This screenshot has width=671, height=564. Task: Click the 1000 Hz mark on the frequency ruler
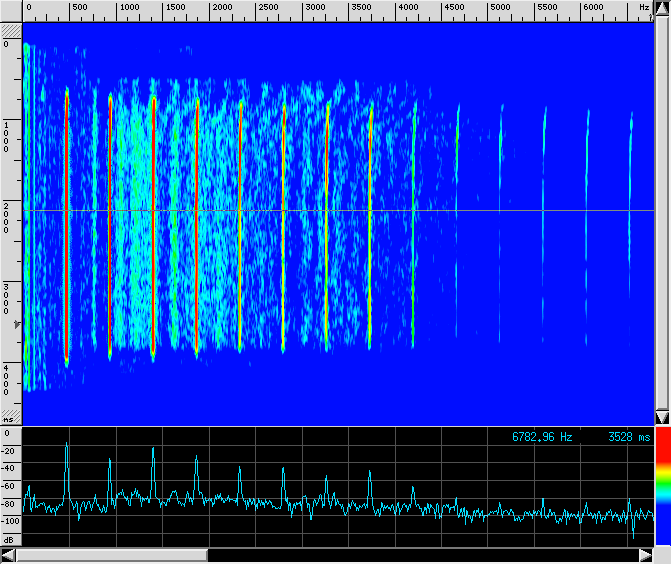tap(129, 8)
